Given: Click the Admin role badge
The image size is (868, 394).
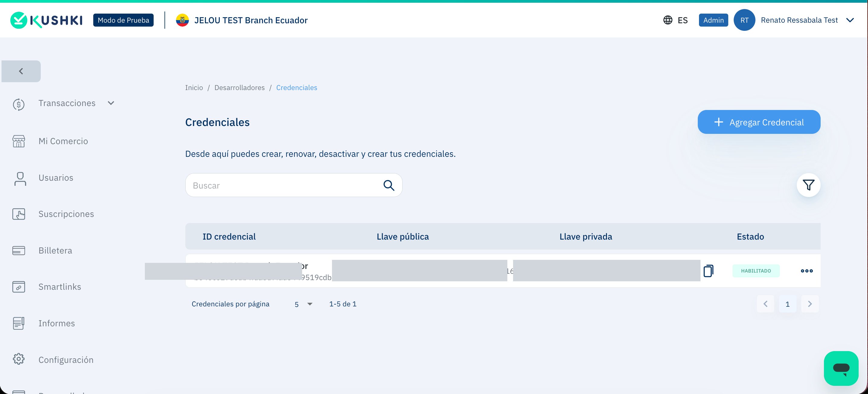Looking at the screenshot, I should click(x=713, y=20).
